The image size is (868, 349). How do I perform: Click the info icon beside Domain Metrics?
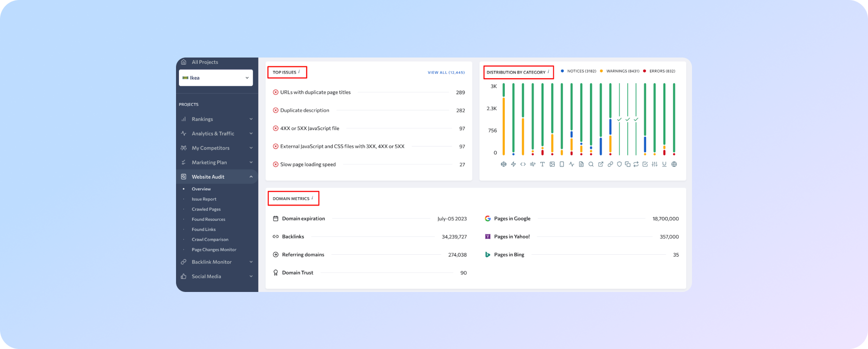(x=312, y=198)
